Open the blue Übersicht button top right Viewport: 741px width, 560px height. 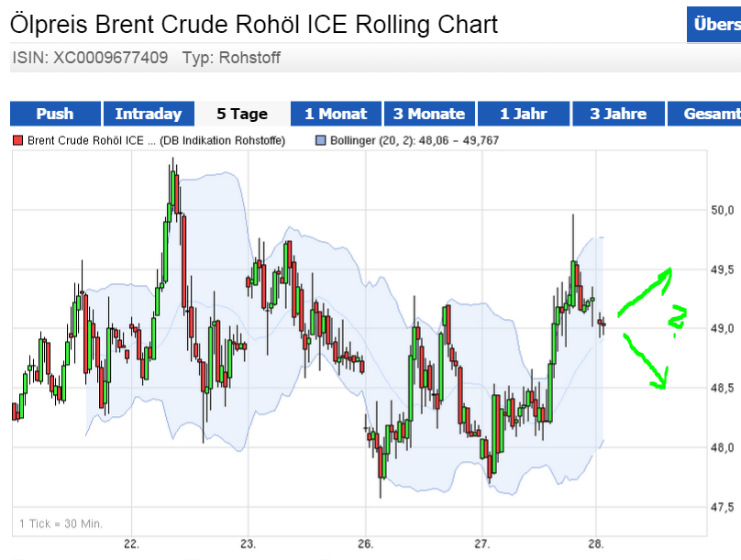715,24
